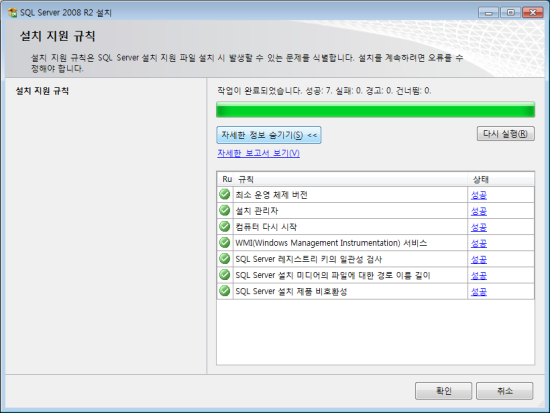Click check icon for SQL Server 레지스트리 키 rule
The image size is (550, 413).
click(224, 259)
